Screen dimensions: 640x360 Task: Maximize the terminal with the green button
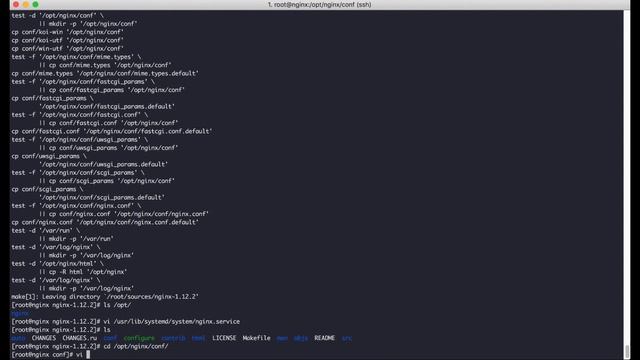36,4
